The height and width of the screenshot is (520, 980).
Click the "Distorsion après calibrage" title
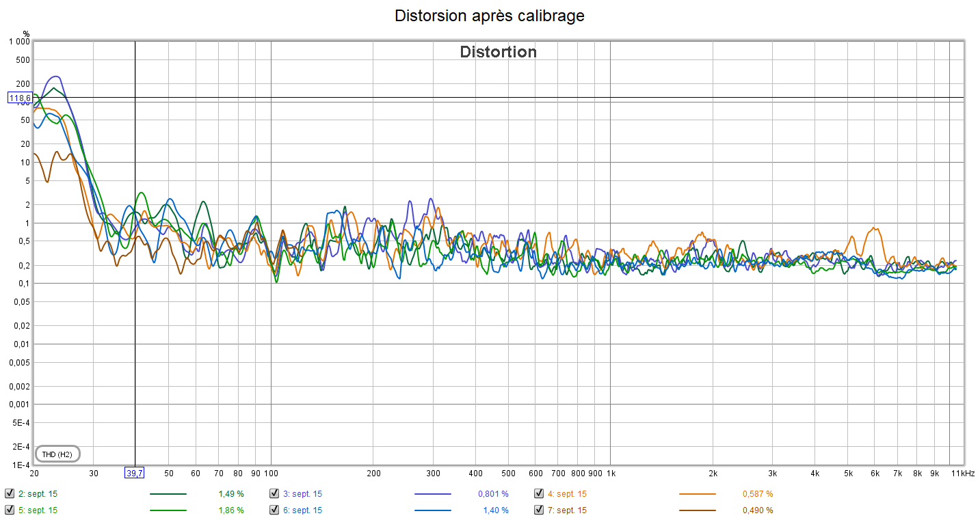point(490,16)
